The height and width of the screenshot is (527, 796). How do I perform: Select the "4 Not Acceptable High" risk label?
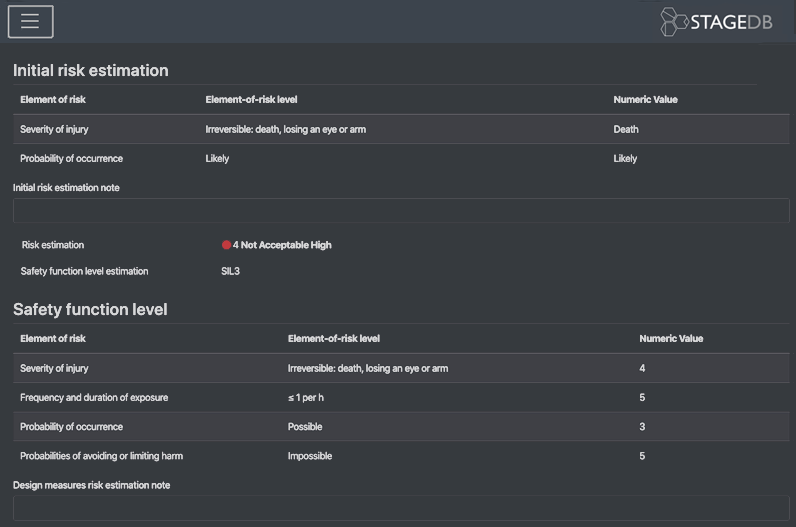(282, 245)
